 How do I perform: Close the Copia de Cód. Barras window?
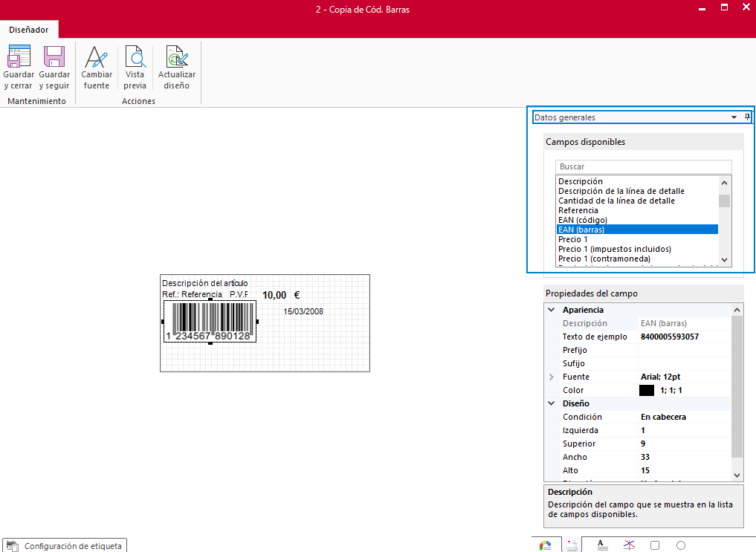(x=746, y=7)
